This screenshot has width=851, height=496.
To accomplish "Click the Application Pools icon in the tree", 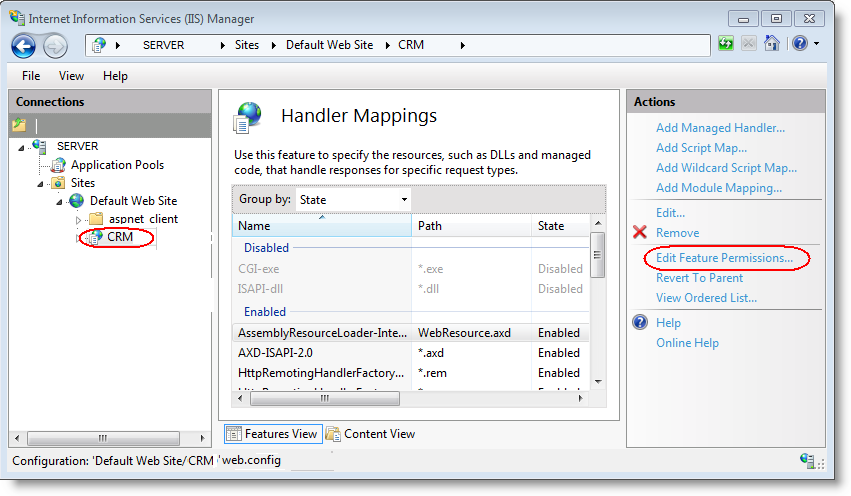I will pos(58,165).
